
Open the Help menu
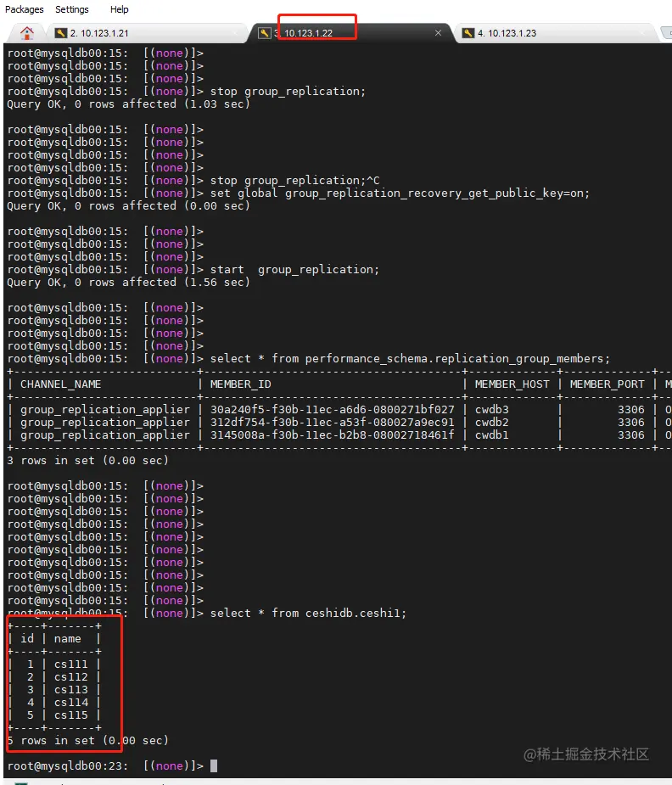tap(120, 9)
